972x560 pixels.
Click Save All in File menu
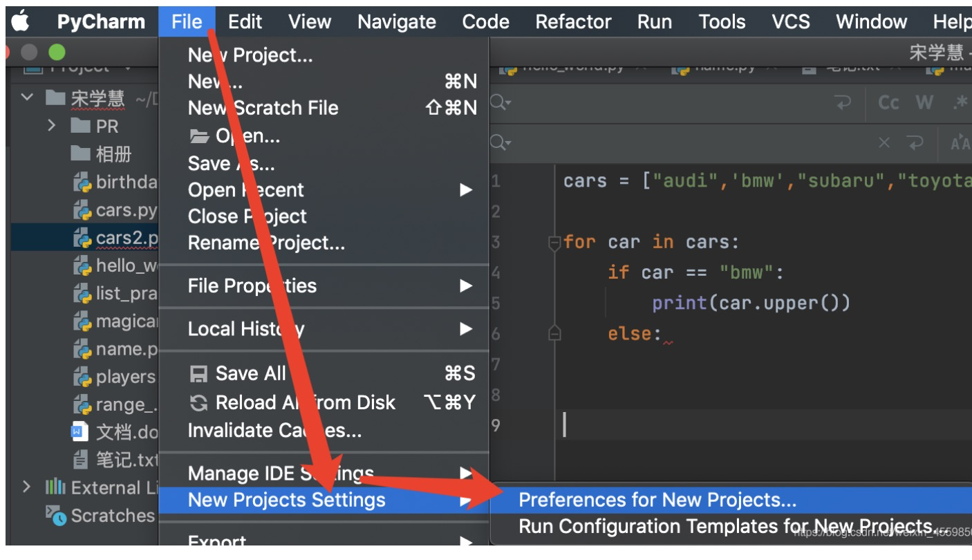(x=250, y=373)
